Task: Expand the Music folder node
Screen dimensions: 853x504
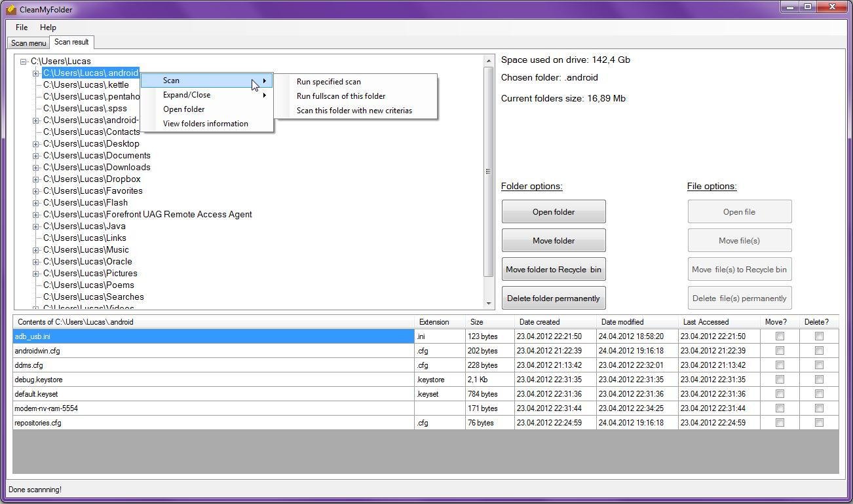Action: (36, 250)
